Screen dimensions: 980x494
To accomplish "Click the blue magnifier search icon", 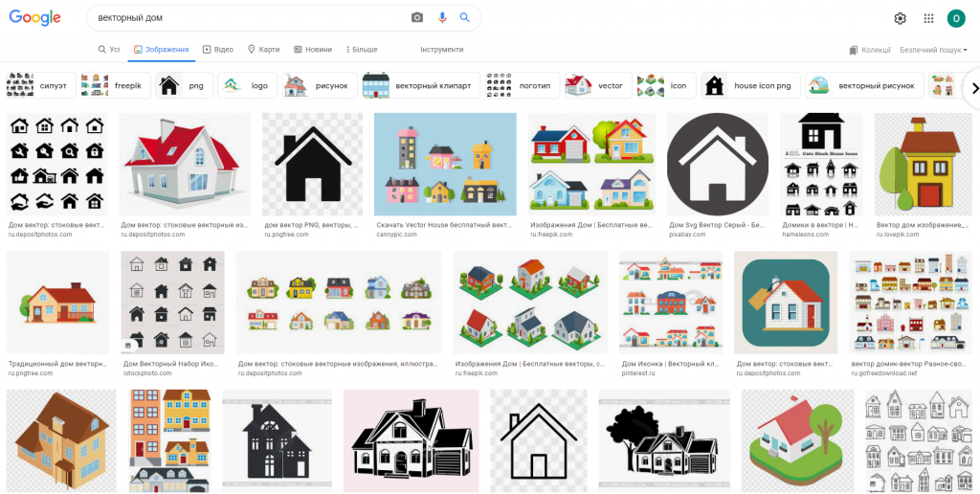I will [464, 18].
